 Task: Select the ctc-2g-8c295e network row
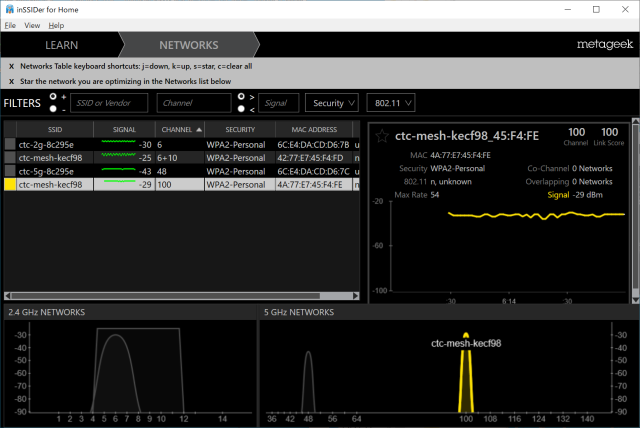pos(182,144)
